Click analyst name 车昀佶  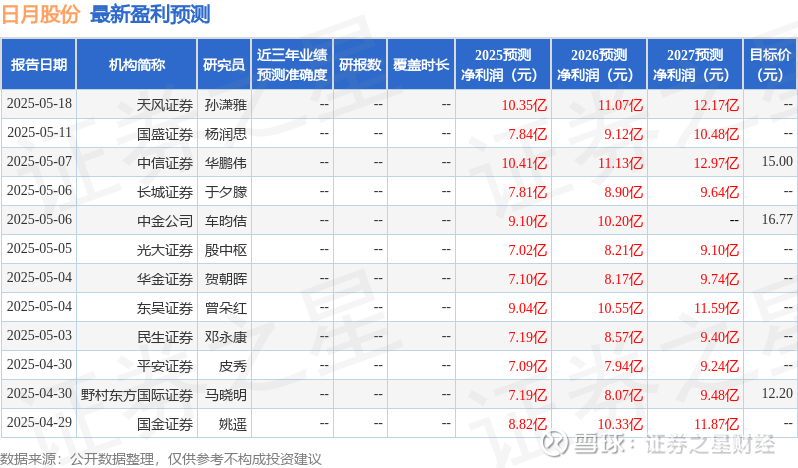[225, 221]
